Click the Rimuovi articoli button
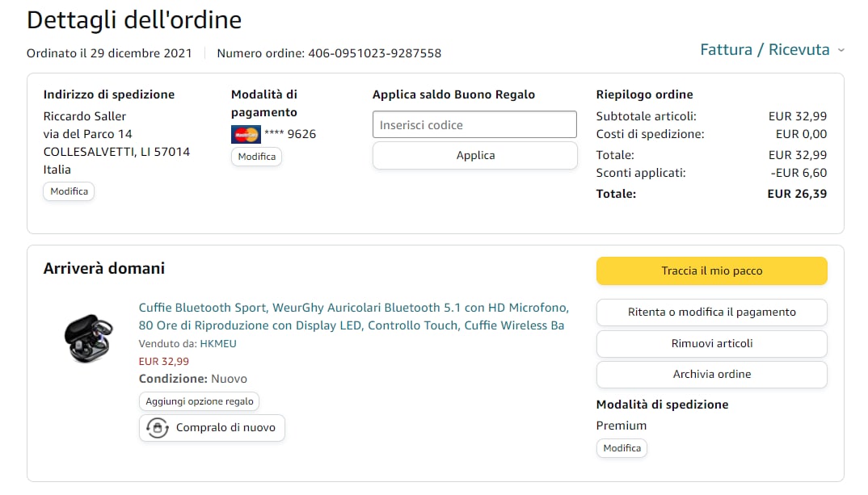 click(711, 343)
